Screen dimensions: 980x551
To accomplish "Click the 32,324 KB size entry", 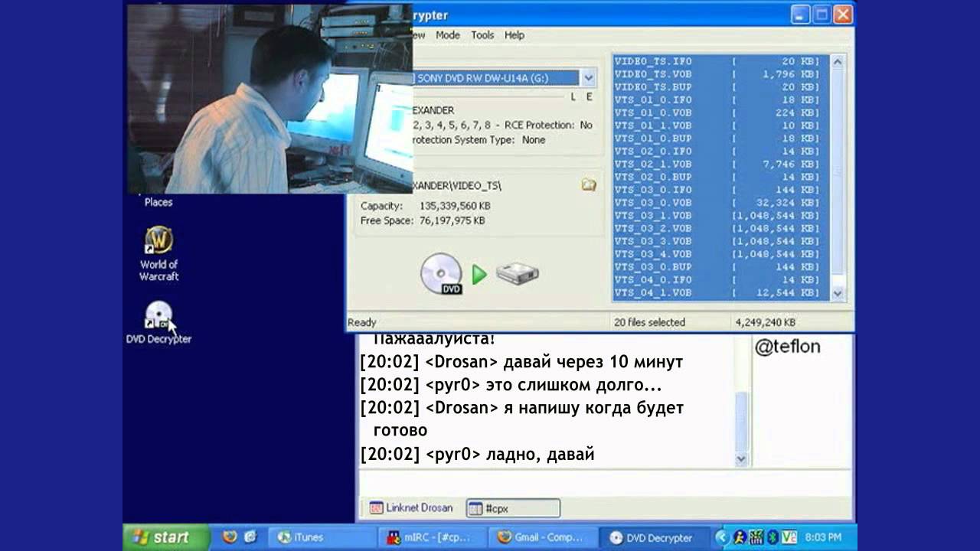I will click(776, 203).
